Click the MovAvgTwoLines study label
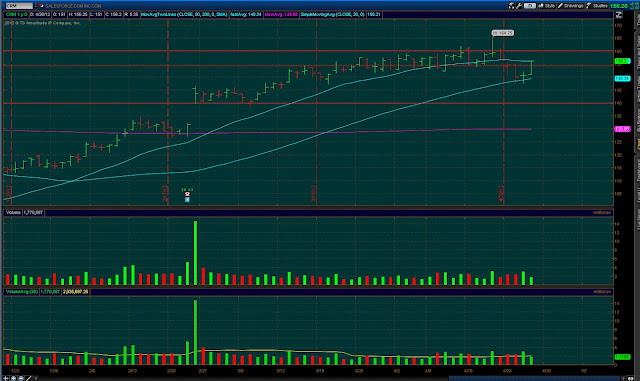Viewport: 640px width, 381px height. click(x=184, y=14)
